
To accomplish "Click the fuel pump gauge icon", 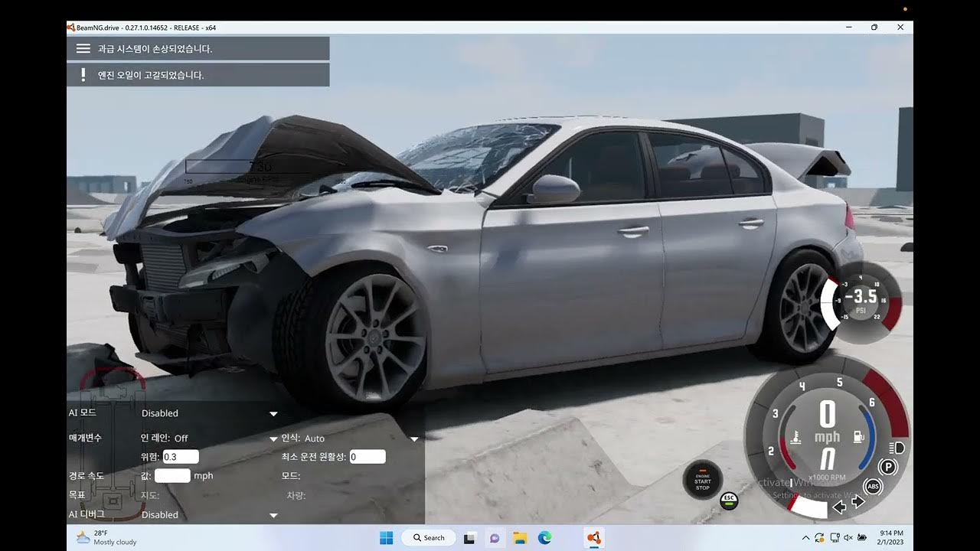I will tap(857, 438).
